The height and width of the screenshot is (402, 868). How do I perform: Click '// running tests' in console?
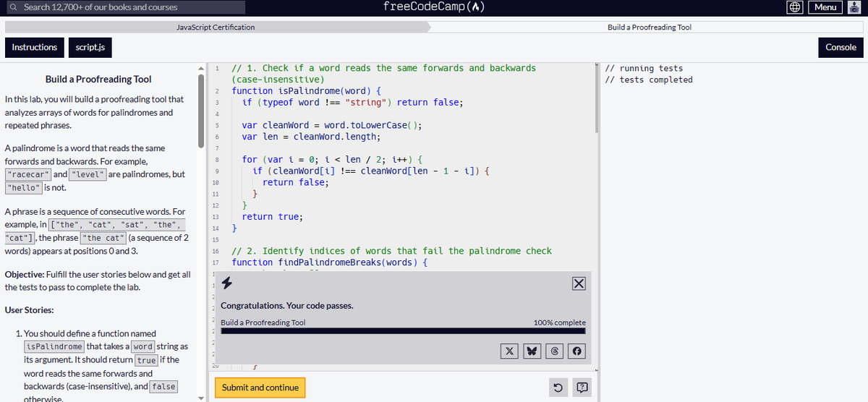643,69
